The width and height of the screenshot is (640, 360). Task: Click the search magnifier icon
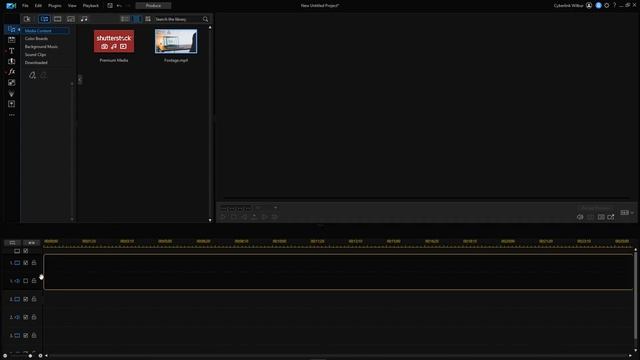pyautogui.click(x=205, y=19)
